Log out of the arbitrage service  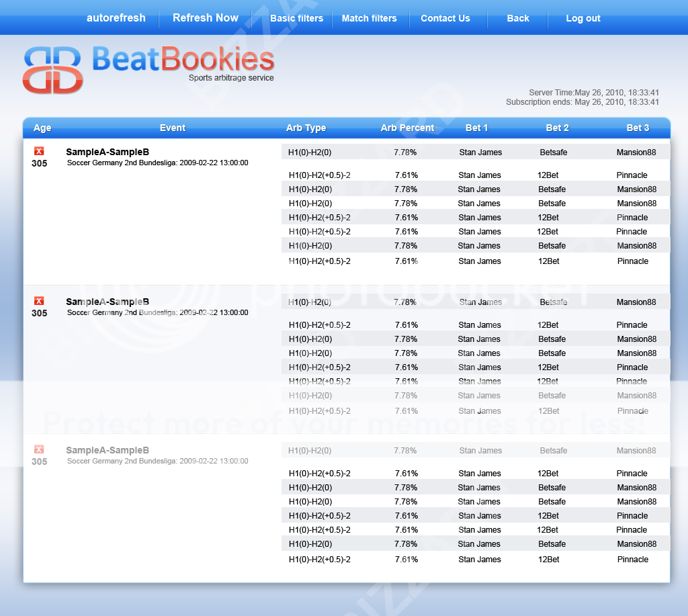tap(583, 18)
